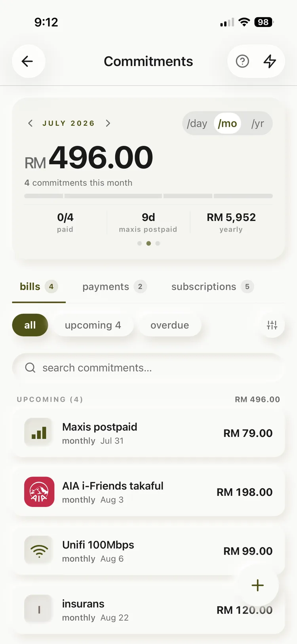Switch the amount view to /yr
This screenshot has width=297, height=644.
(x=257, y=124)
